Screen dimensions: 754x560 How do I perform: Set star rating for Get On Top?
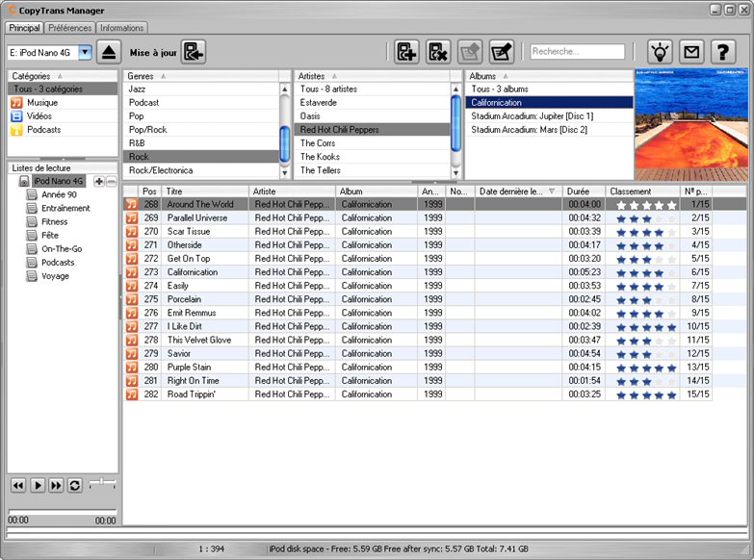point(646,259)
